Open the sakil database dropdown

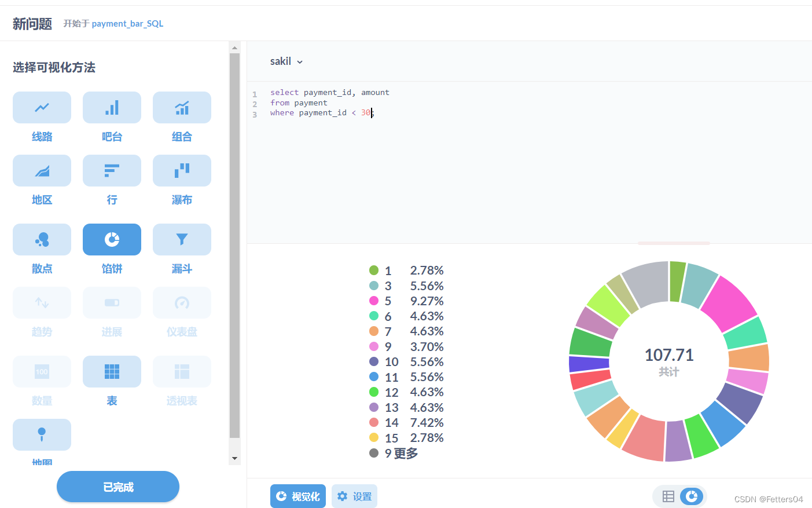point(286,61)
